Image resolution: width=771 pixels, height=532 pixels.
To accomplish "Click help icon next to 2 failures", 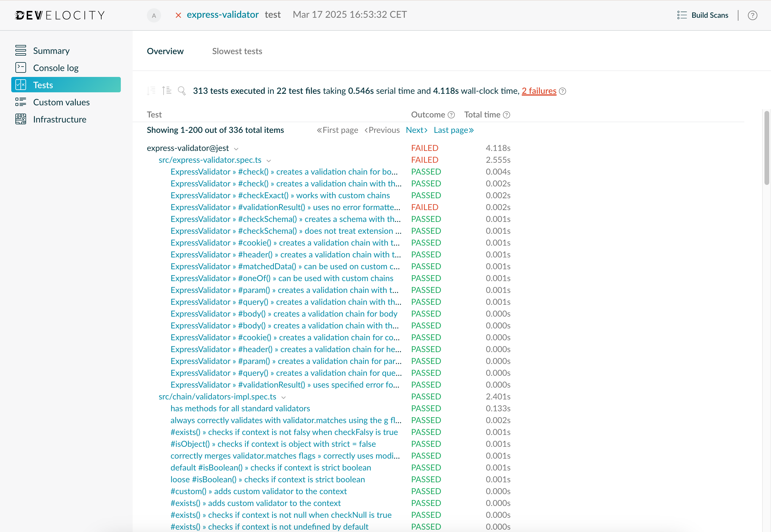I will click(x=562, y=91).
